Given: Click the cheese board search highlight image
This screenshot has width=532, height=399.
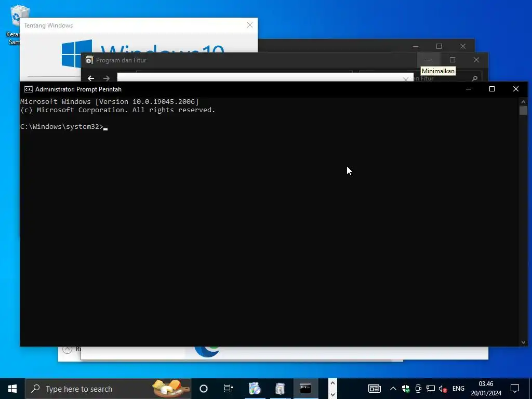Looking at the screenshot, I should (x=170, y=389).
